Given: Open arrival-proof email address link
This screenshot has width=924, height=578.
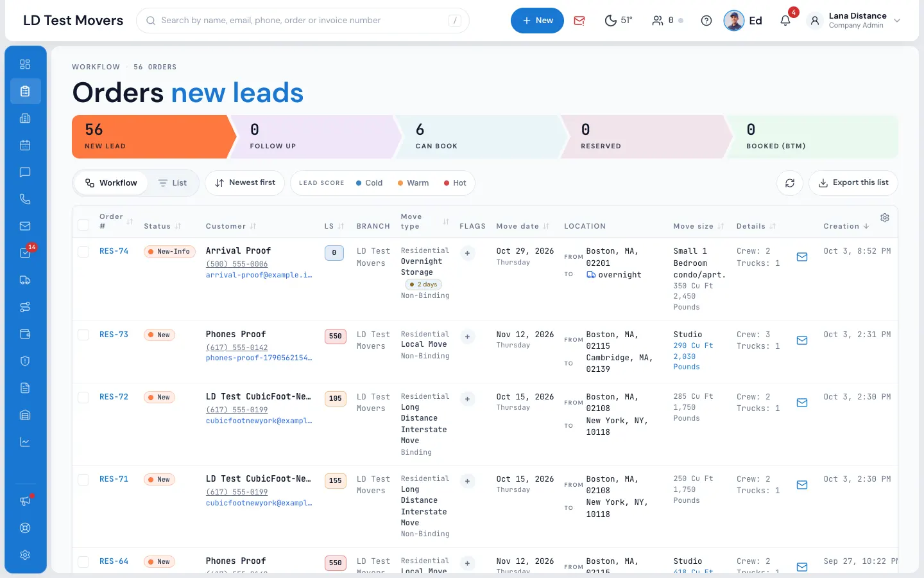Looking at the screenshot, I should pos(259,275).
